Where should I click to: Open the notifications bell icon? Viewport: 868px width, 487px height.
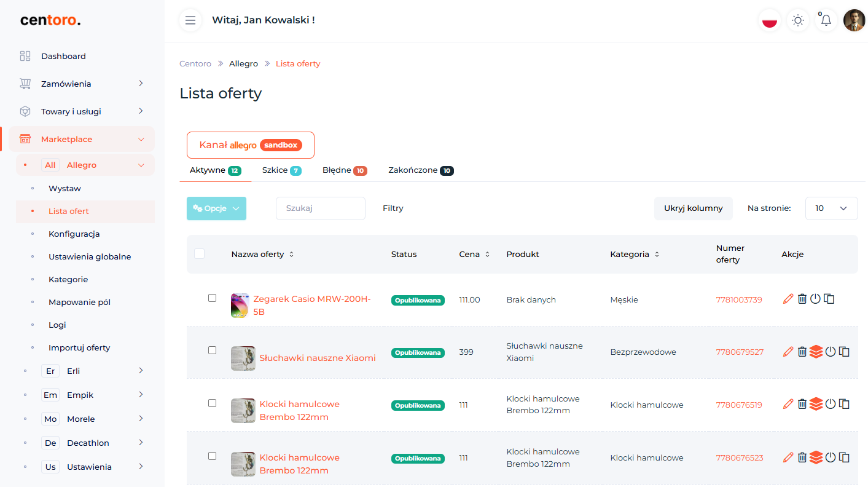coord(826,20)
